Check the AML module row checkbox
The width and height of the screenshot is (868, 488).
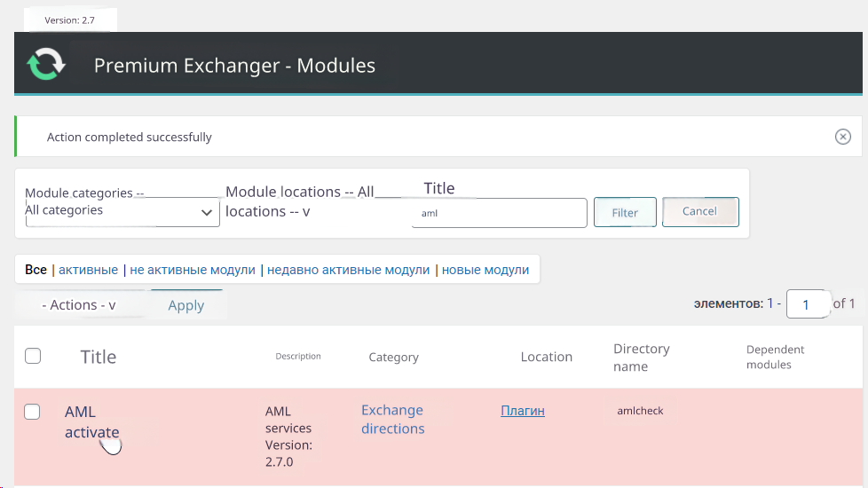coord(33,412)
